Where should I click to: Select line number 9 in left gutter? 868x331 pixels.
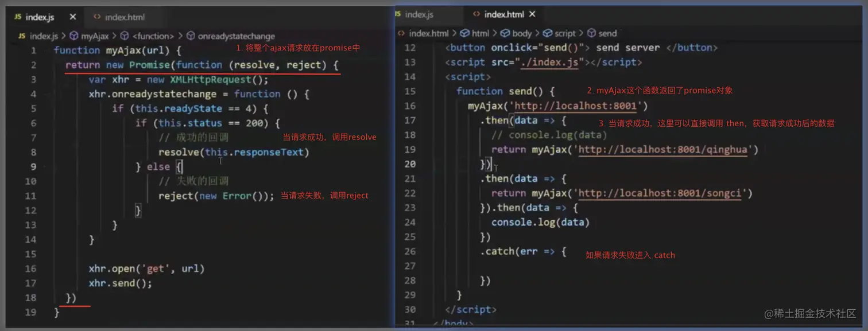(x=33, y=167)
